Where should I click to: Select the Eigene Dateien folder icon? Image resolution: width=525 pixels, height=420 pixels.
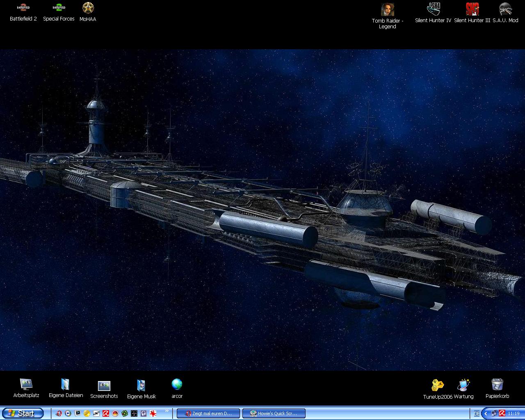(66, 388)
